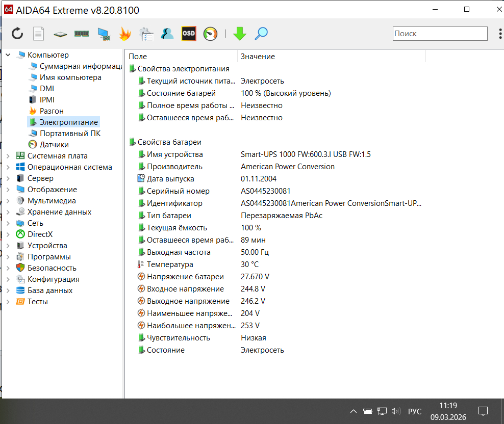The height and width of the screenshot is (424, 504).
Task: Click the Refresh toolbar icon
Action: coord(17,34)
